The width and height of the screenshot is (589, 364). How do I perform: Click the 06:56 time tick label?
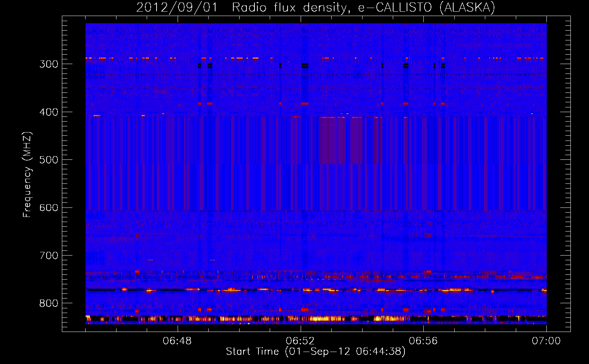(x=423, y=341)
